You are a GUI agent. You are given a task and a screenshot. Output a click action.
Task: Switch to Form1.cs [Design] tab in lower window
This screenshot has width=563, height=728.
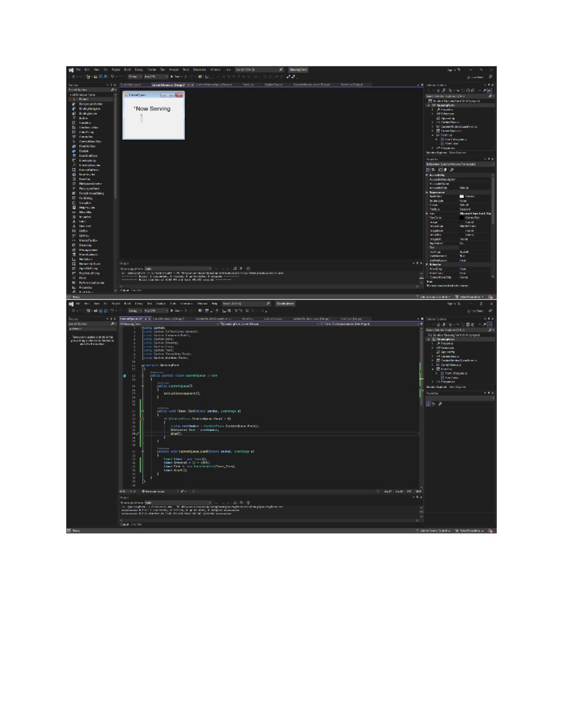(x=350, y=319)
